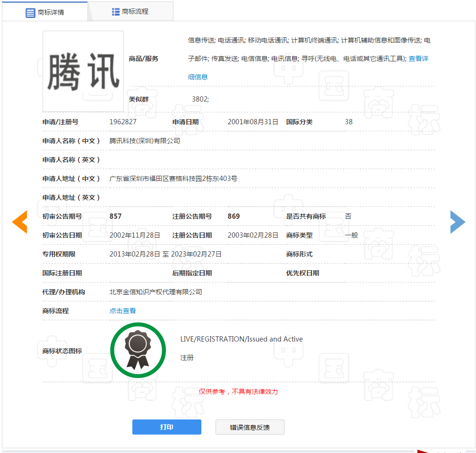
Task: Select the 注册 status text
Action: point(187,358)
